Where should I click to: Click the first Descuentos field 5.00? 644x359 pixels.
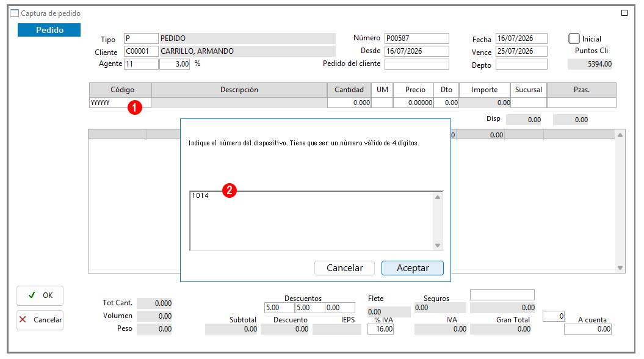point(280,308)
